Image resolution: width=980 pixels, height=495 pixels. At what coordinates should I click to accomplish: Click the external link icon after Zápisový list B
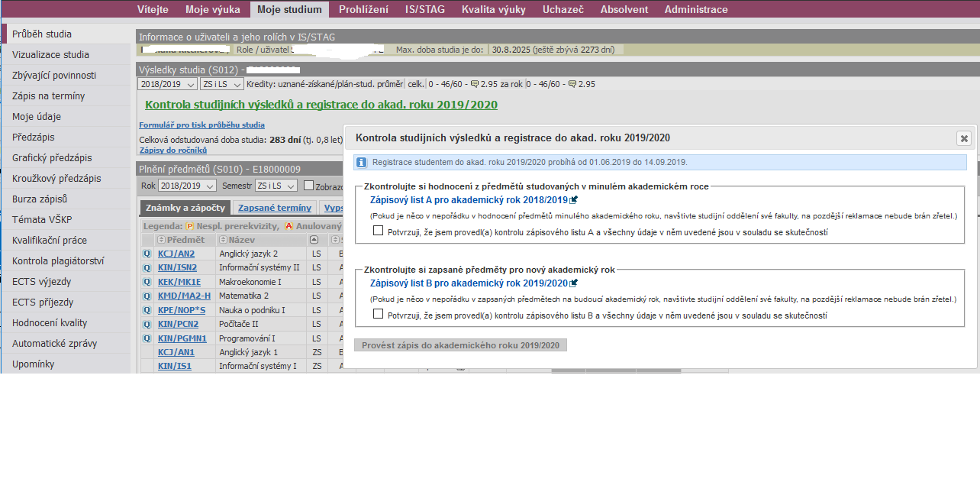pyautogui.click(x=574, y=283)
